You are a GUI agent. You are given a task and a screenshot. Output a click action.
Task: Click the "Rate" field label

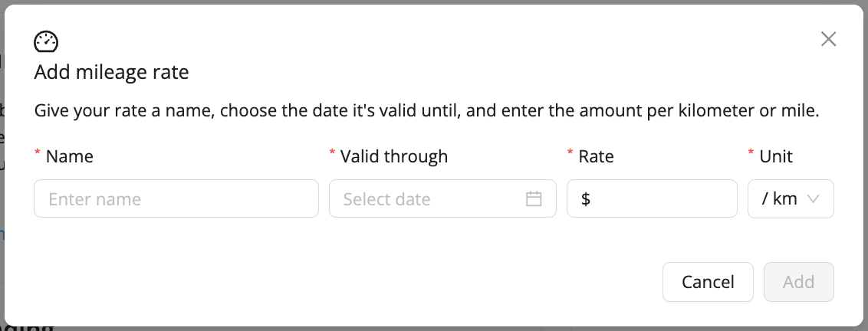point(596,156)
